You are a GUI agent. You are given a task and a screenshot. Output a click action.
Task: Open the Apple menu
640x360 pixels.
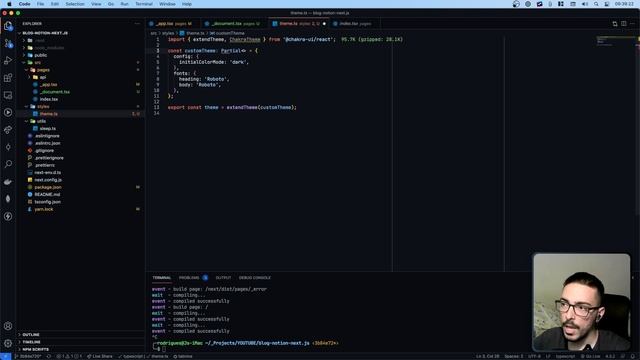click(9, 4)
